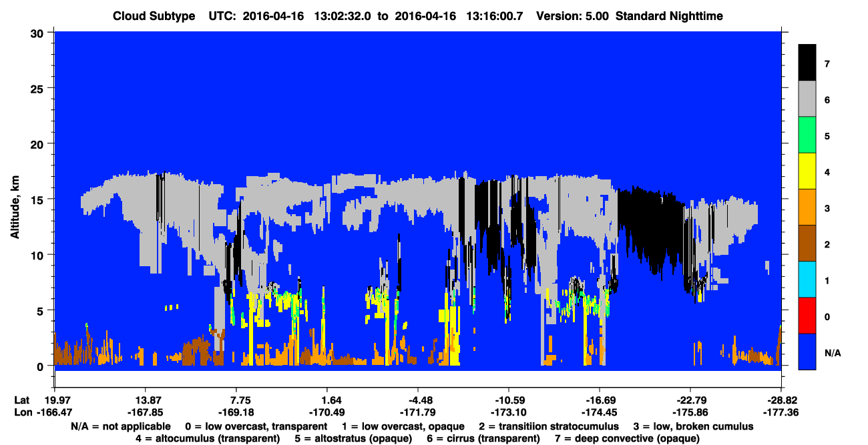Click the y-axis tick label 15

[x=39, y=199]
